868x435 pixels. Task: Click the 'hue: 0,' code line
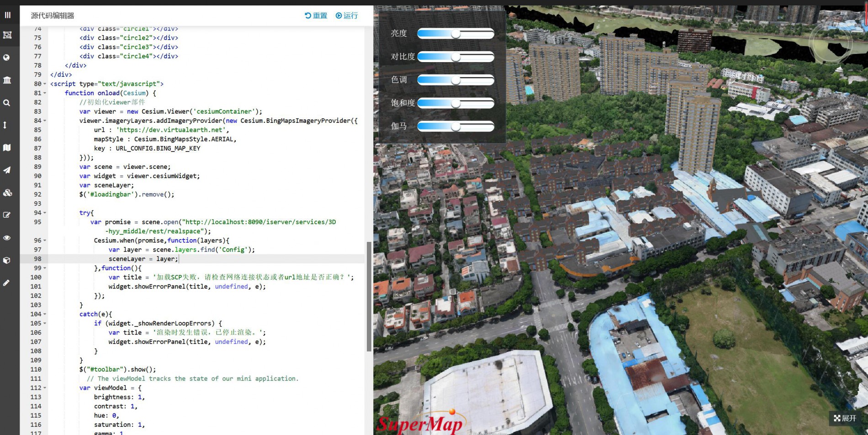click(x=106, y=415)
